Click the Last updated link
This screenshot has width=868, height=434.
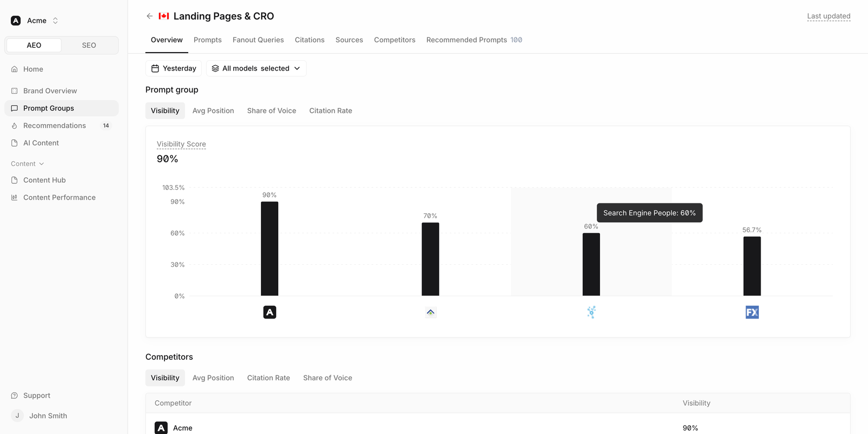pyautogui.click(x=829, y=16)
